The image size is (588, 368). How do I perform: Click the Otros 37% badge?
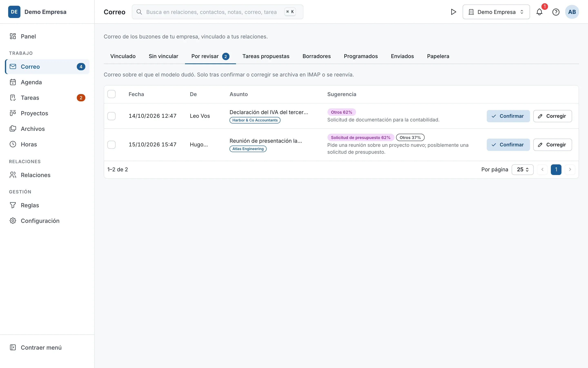point(410,138)
